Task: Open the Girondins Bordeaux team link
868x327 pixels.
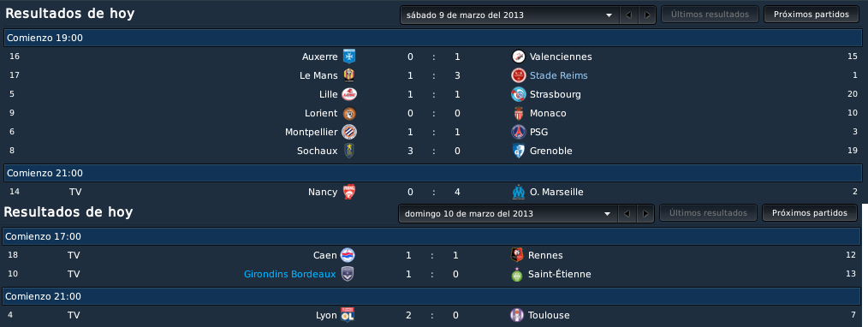Action: coord(289,274)
